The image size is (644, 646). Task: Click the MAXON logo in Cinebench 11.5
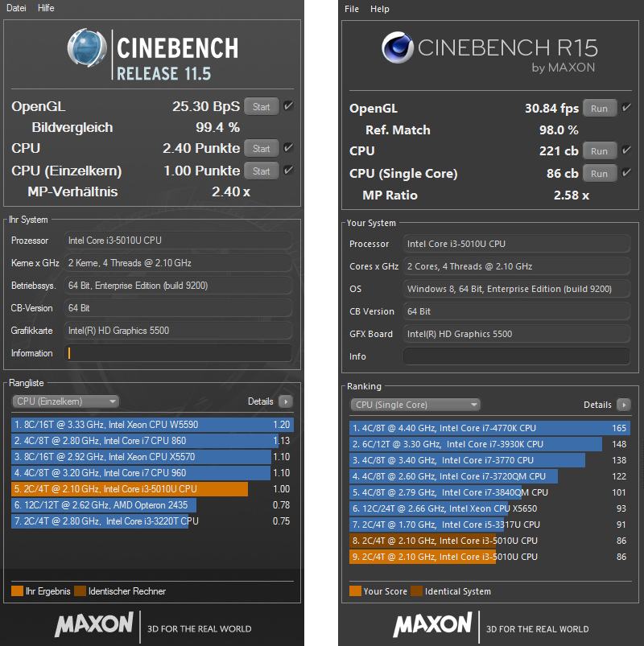94,624
